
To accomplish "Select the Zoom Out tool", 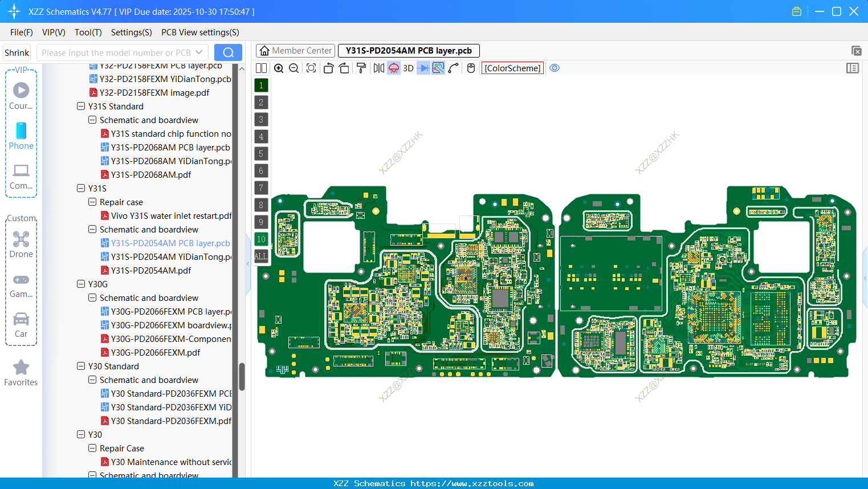I will pos(294,68).
